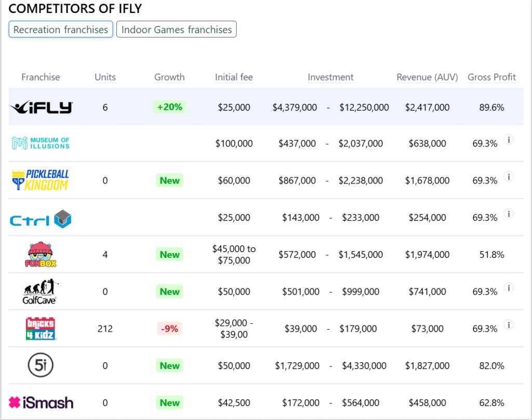
Task: Sort by the Gross Profit column header
Action: [491, 77]
